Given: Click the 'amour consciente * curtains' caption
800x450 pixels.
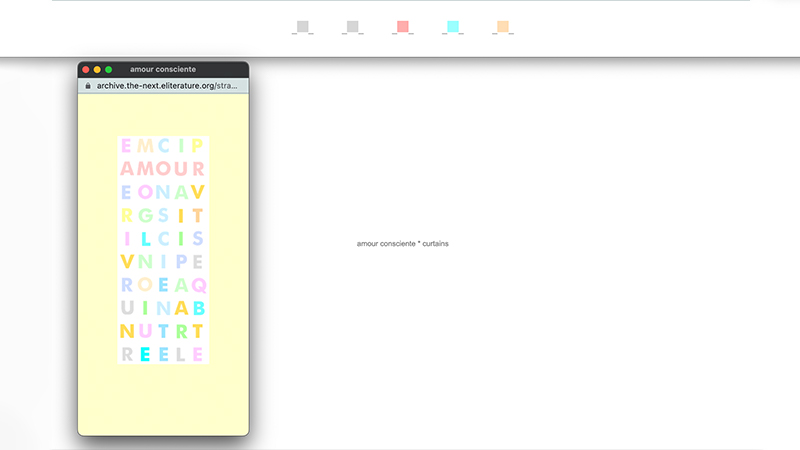Looking at the screenshot, I should click(x=403, y=243).
